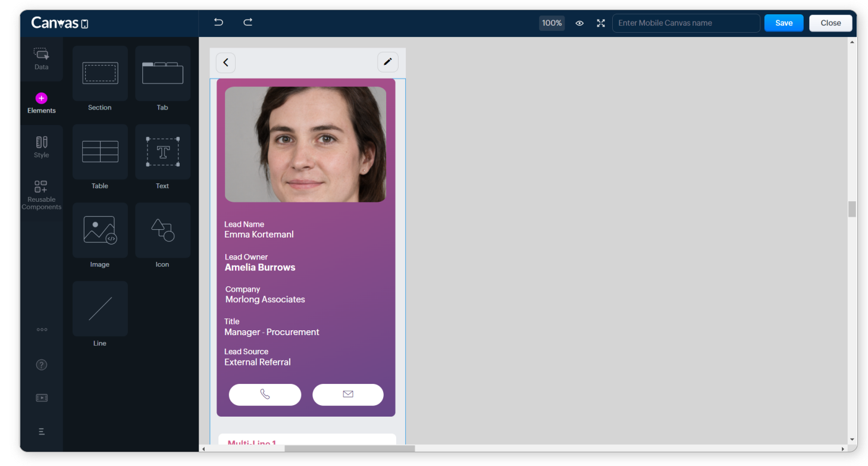Click the vertical scrollbar thumb
The height and width of the screenshot is (466, 868).
tap(852, 209)
